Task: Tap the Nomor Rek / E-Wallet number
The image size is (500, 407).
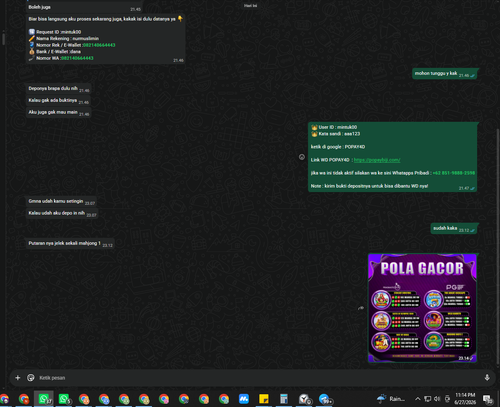Action: pyautogui.click(x=99, y=45)
